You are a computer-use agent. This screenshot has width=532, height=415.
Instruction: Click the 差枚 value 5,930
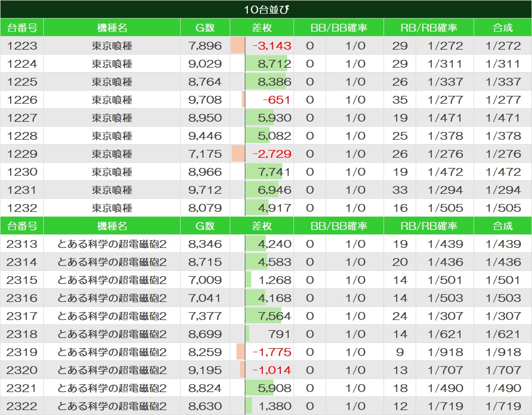[275, 117]
